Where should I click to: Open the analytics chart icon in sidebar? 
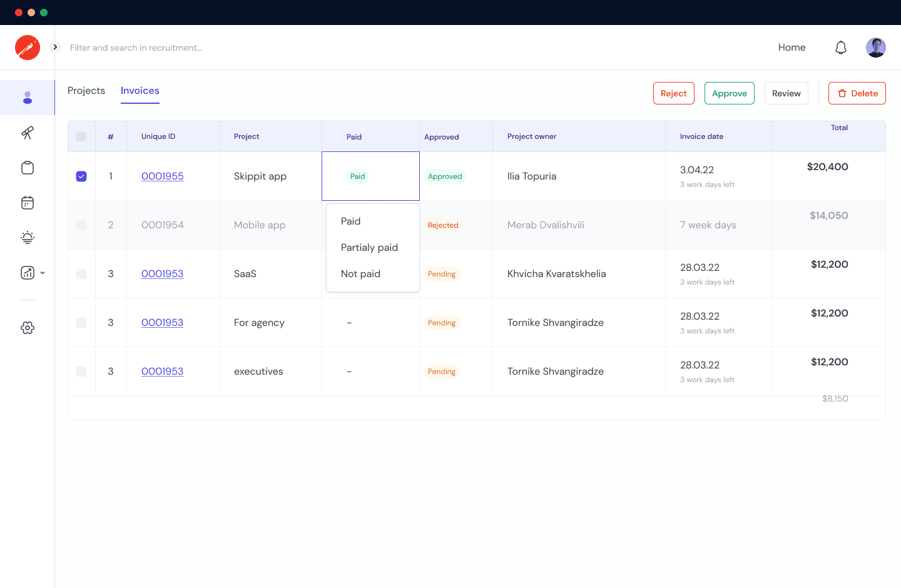[26, 272]
